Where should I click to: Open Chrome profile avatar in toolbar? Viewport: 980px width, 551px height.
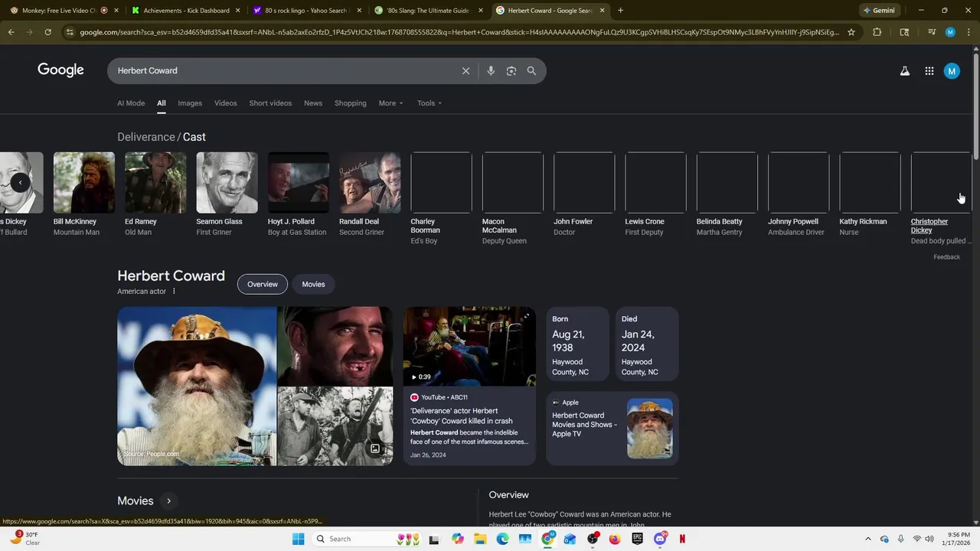tap(950, 32)
